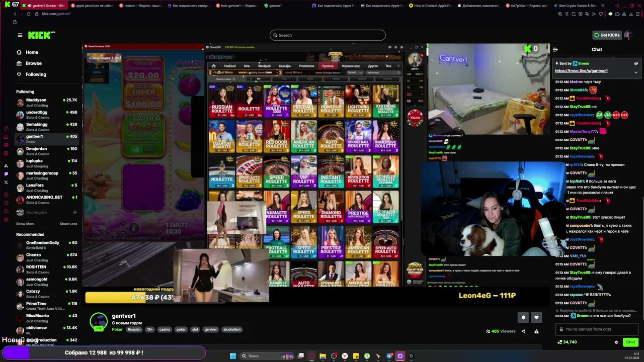Open the trovo.live/s/gantver1 pinned link

581,71
